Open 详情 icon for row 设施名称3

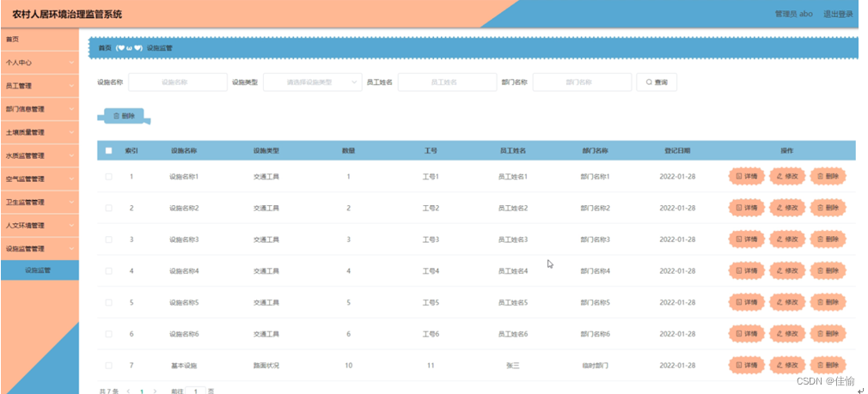pos(738,239)
